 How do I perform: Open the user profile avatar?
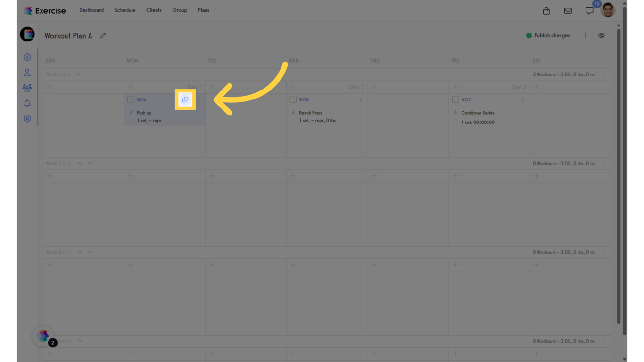(608, 10)
